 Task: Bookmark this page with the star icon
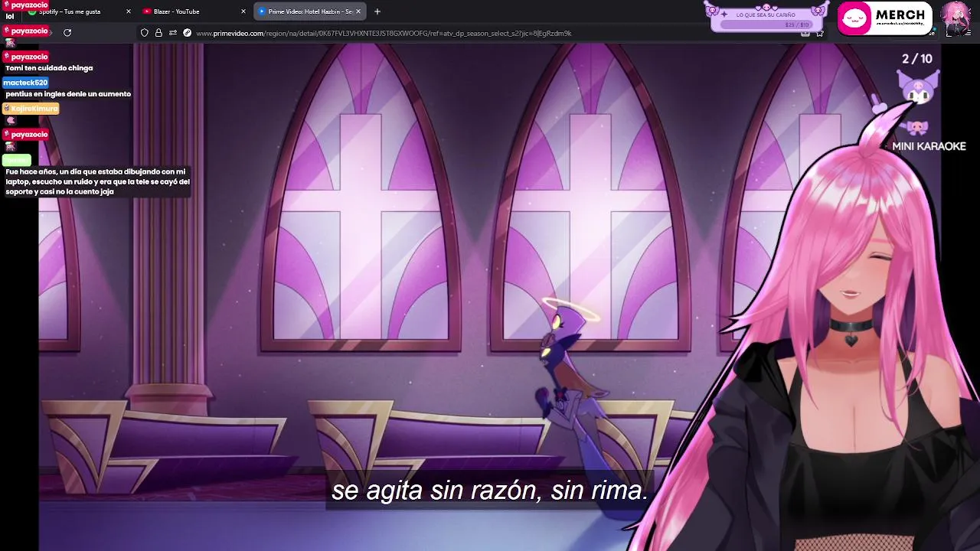point(819,33)
